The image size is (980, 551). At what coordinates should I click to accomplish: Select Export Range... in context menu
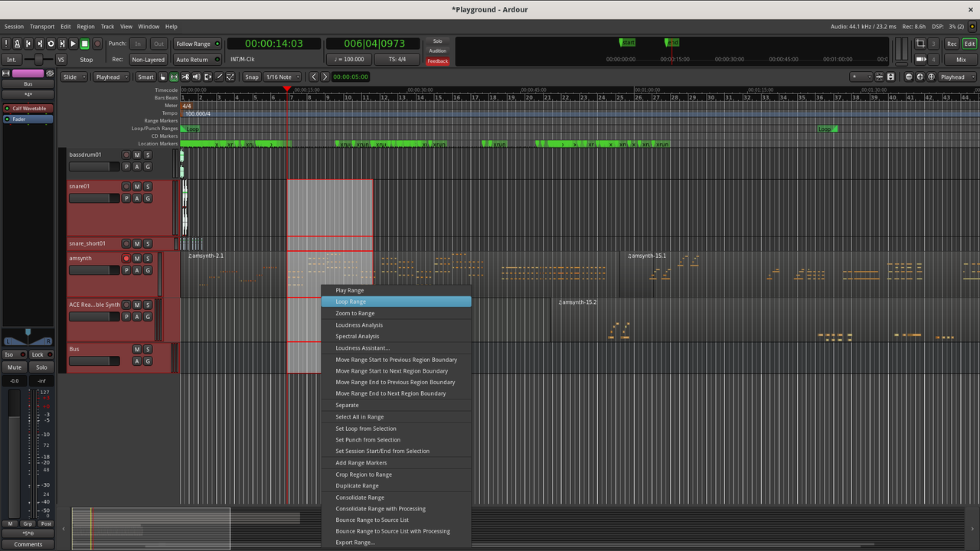point(396,543)
